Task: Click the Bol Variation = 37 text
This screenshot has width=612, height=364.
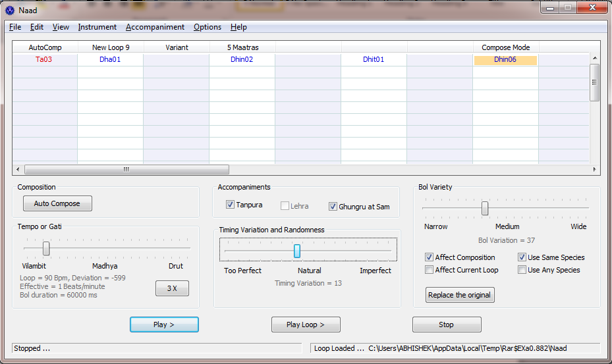Action: pos(507,240)
